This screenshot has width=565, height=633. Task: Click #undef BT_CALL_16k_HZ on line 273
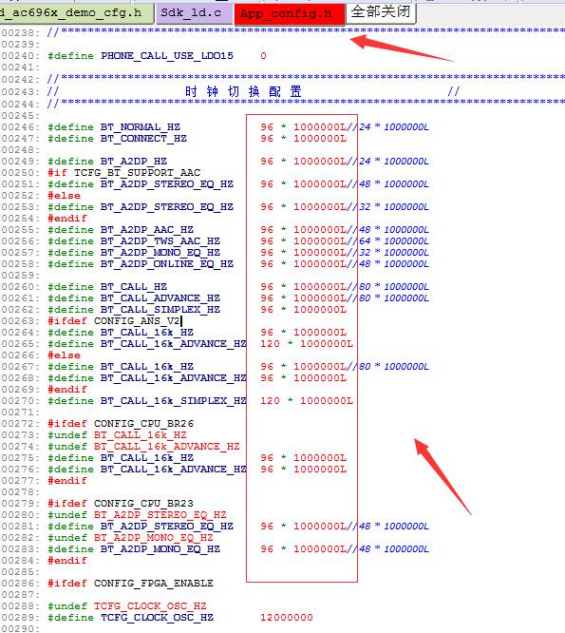(x=117, y=435)
